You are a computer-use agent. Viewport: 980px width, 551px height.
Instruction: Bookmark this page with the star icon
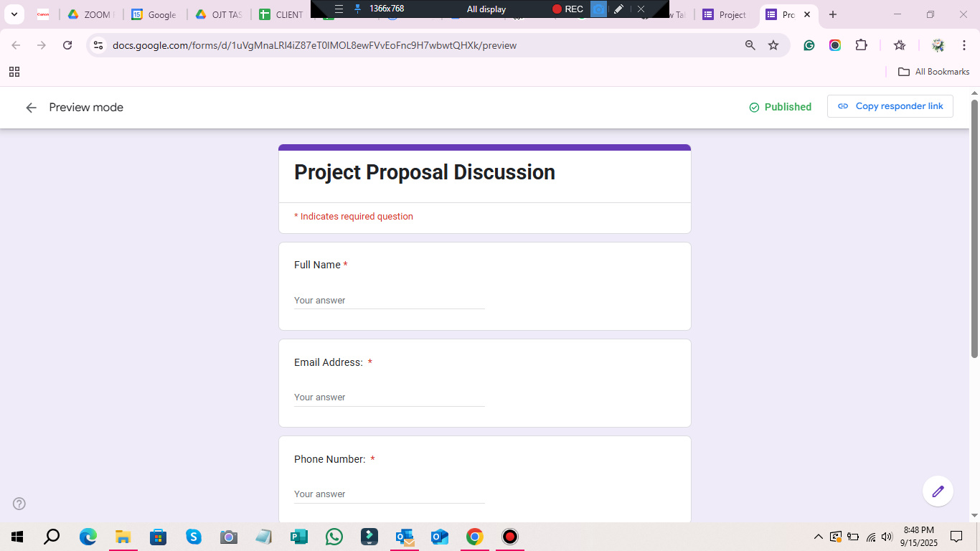click(773, 45)
